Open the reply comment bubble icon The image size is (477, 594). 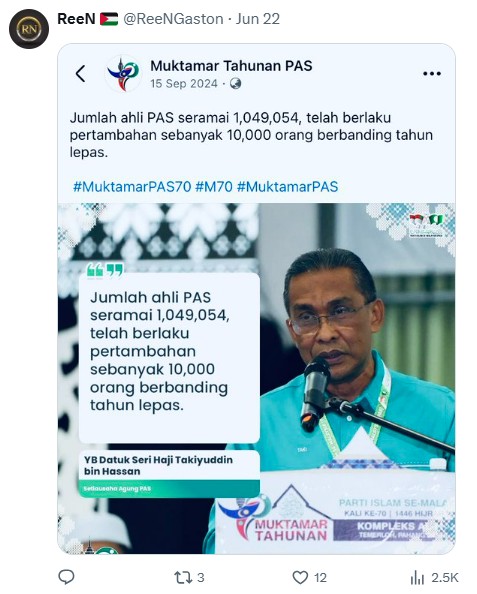click(66, 577)
